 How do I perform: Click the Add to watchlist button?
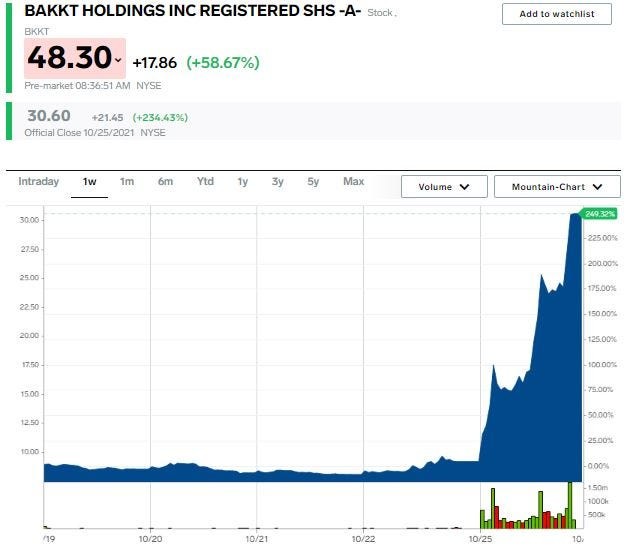pos(556,14)
